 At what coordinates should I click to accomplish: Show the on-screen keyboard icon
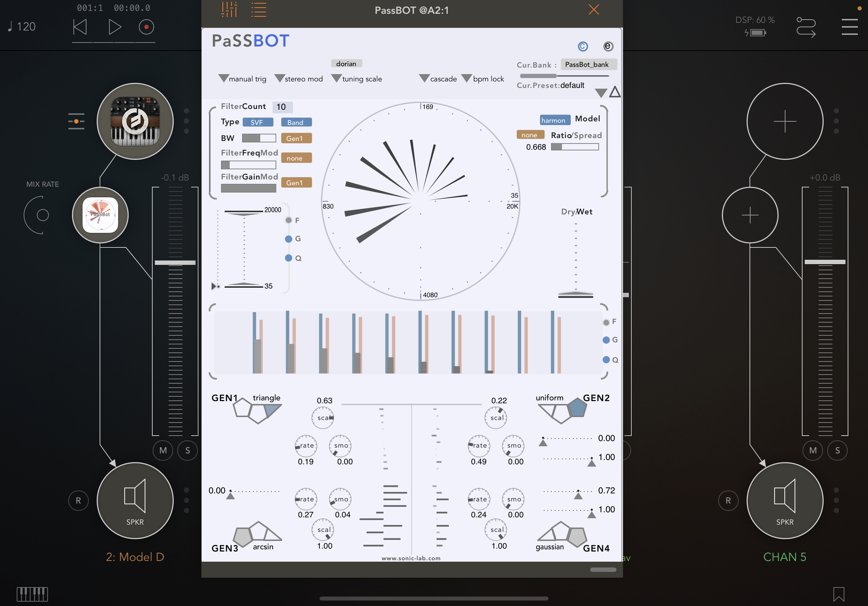tap(32, 594)
